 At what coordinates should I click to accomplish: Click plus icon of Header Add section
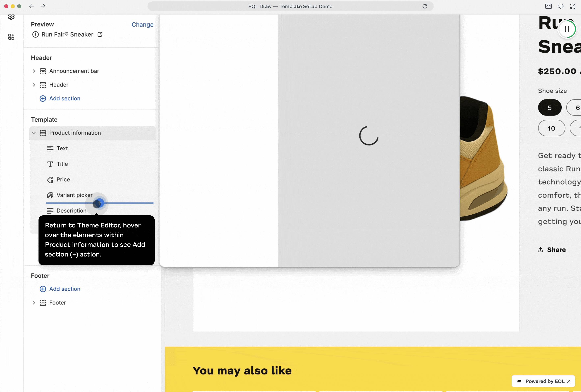tap(43, 98)
